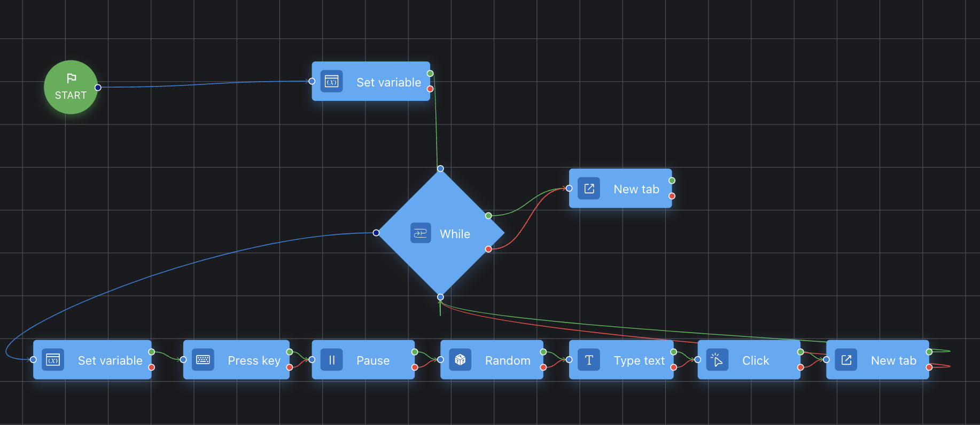Click the external-link icon on bottom New tab node
The width and height of the screenshot is (980, 425).
pos(846,360)
